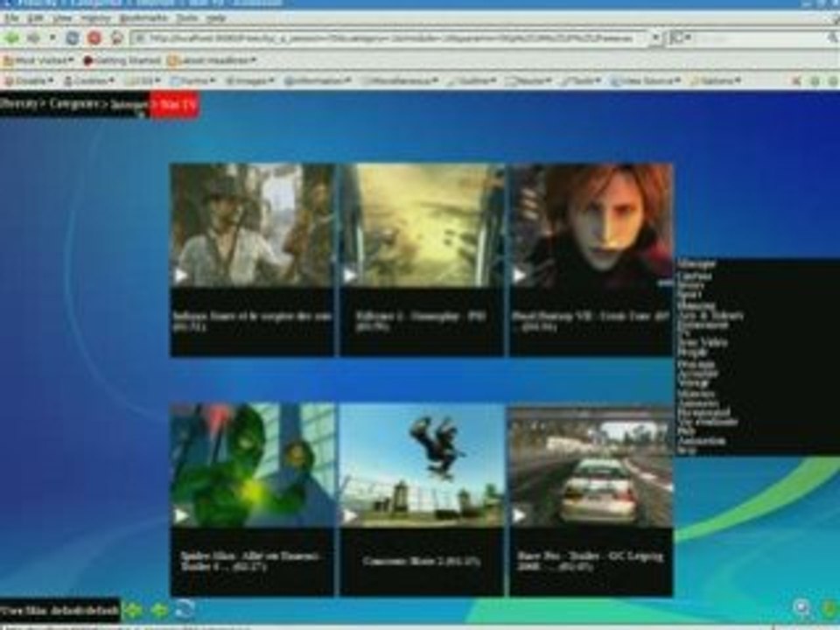Click the red X error icon in Web Developer toolbar

(x=796, y=80)
